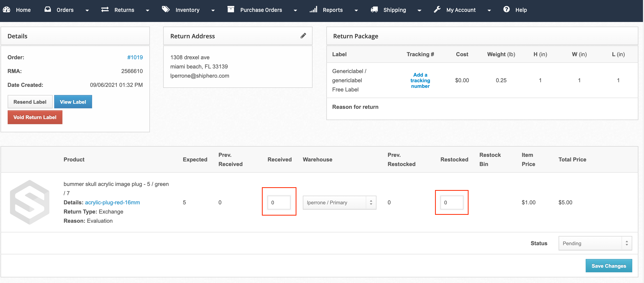Click Add a tracking number link
Image resolution: width=644 pixels, height=283 pixels.
[420, 80]
